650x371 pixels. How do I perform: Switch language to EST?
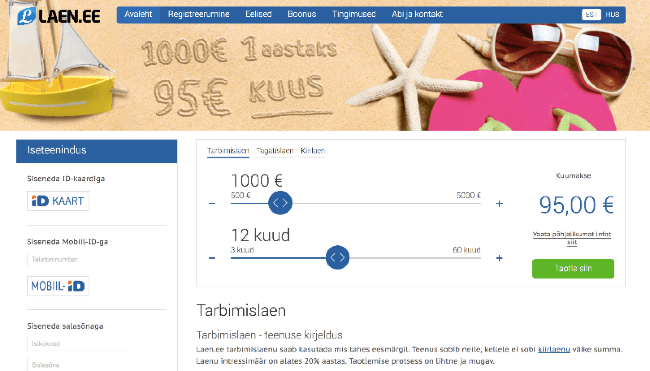(x=591, y=15)
